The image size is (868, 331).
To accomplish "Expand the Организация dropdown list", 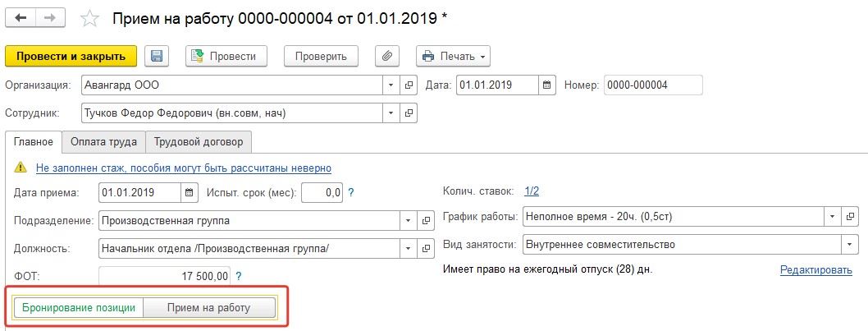I will pos(391,85).
